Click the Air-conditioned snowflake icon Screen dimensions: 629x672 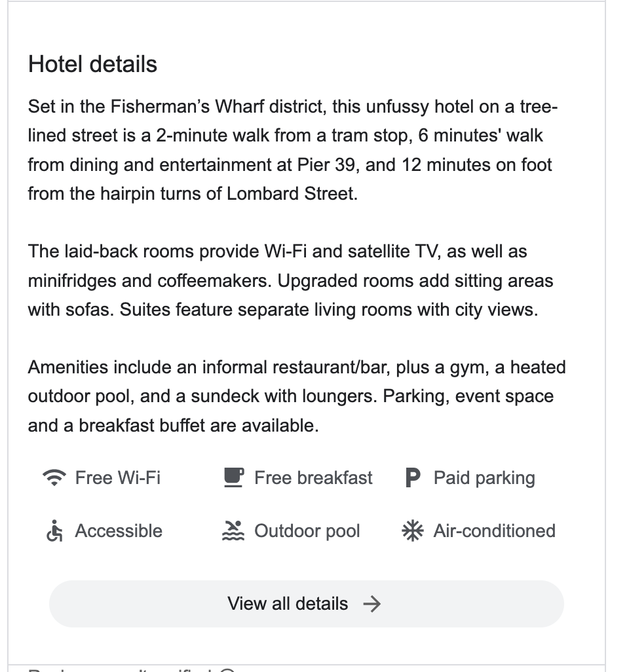tap(412, 531)
